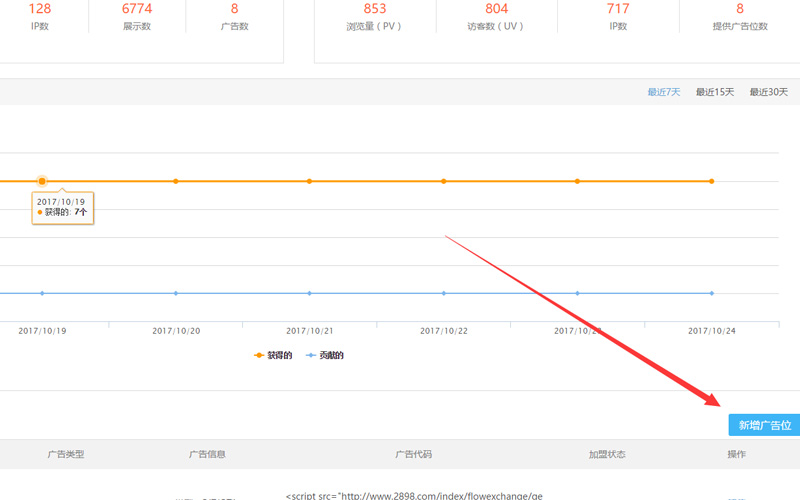Click the 加盟状态 column header

click(x=606, y=454)
